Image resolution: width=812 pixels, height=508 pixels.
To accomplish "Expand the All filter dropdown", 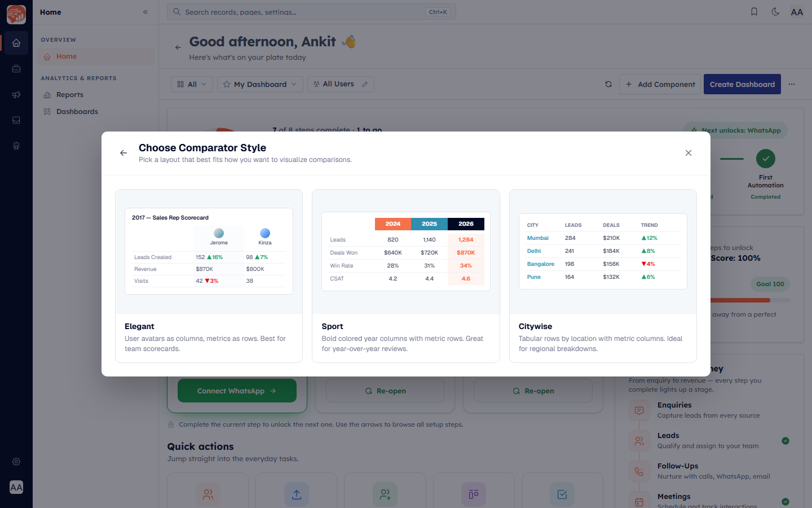I will click(x=192, y=84).
